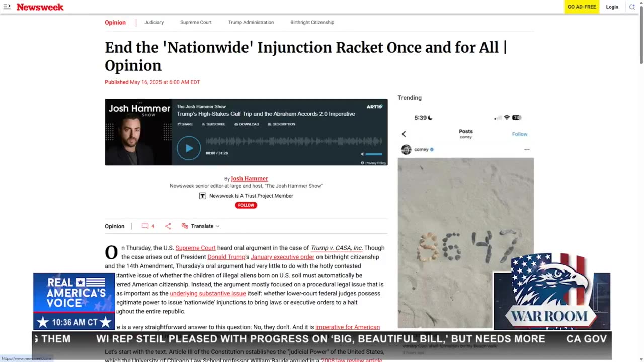Click comey profile avatar
Viewport: 644px width, 362px height.
coord(406,150)
